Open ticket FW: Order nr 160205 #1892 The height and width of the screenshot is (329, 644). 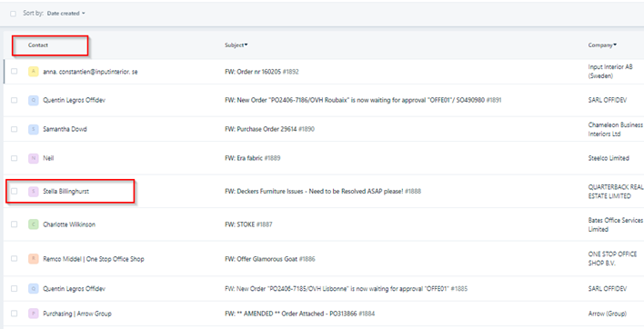point(262,72)
